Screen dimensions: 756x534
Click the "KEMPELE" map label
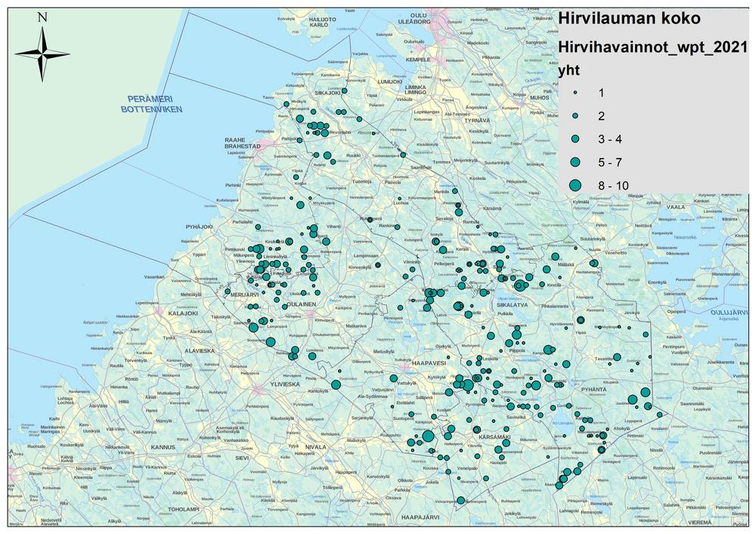417,59
